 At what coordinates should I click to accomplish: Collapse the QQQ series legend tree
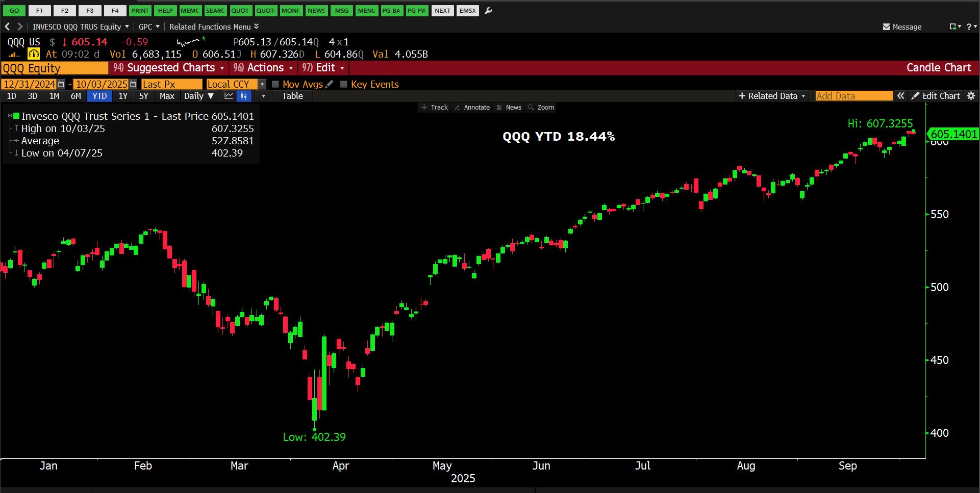click(10, 116)
